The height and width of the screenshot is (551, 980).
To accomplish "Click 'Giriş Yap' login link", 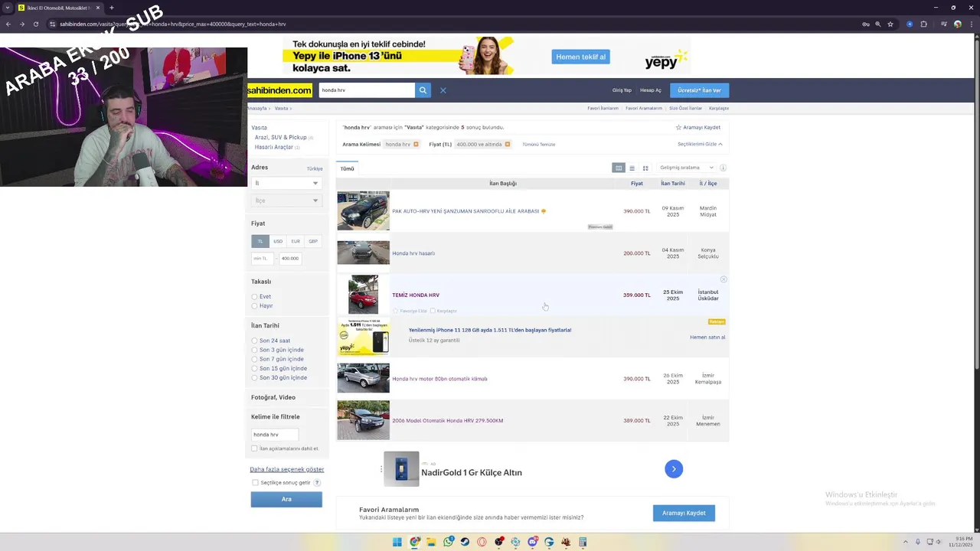I will [x=622, y=90].
